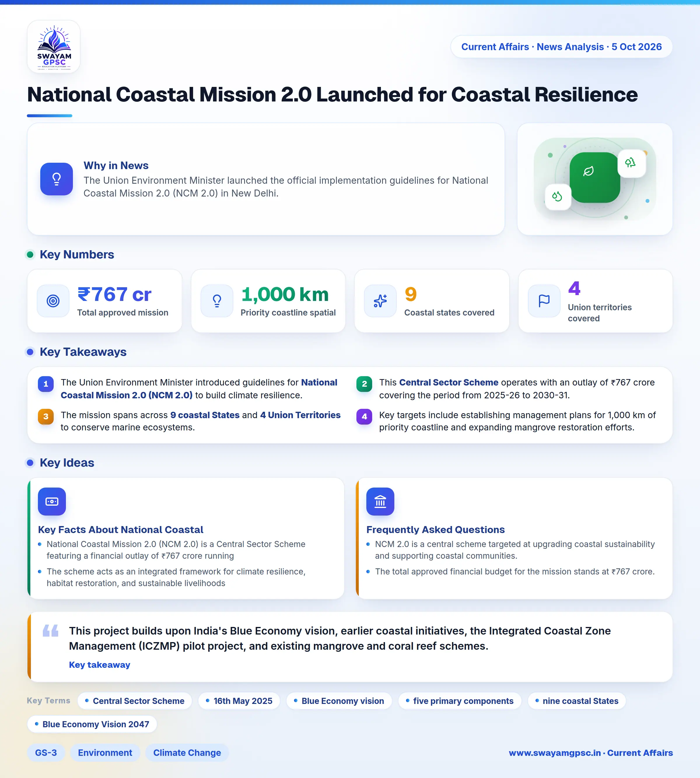700x778 pixels.
Task: Click the Climate Change tag
Action: 187,753
